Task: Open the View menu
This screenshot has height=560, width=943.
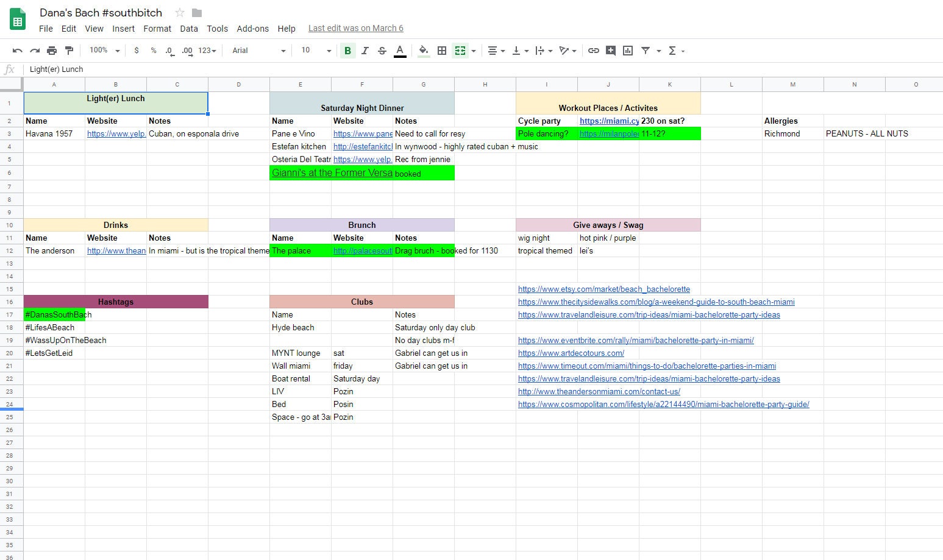Action: click(94, 29)
